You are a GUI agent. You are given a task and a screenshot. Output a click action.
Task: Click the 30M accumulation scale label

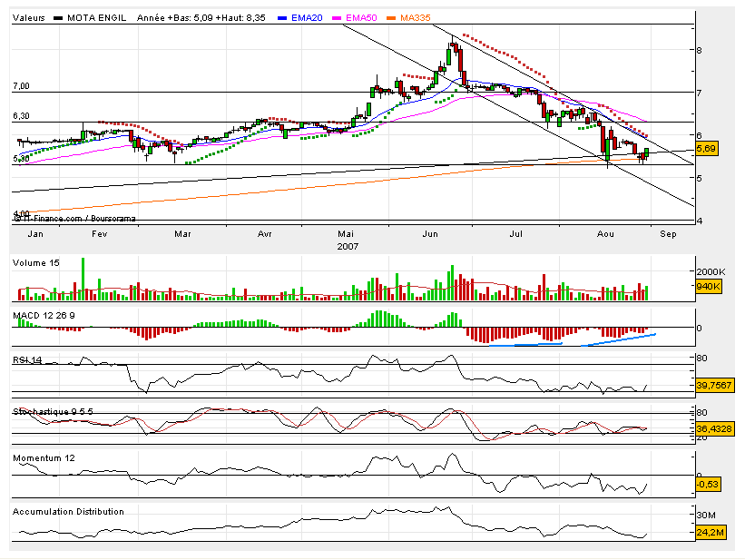pyautogui.click(x=706, y=516)
